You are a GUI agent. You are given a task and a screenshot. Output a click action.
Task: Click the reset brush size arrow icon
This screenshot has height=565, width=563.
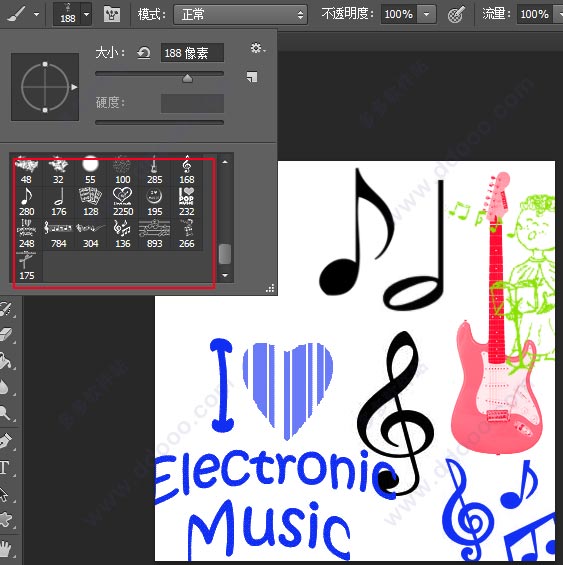tap(144, 53)
